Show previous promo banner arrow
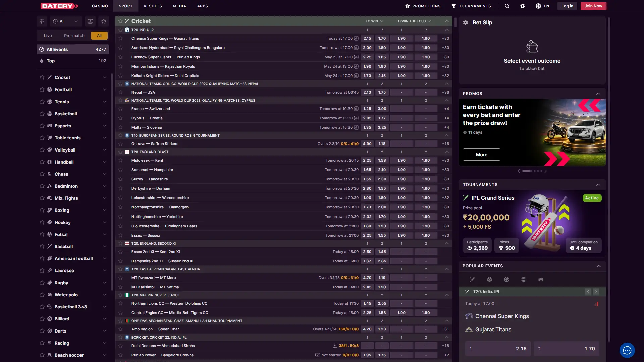 [x=519, y=171]
